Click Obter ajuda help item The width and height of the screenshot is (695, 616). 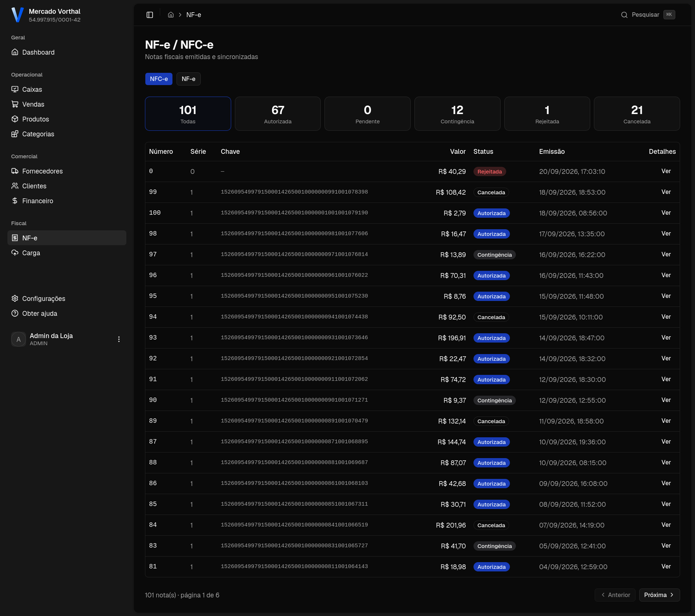[x=67, y=314]
